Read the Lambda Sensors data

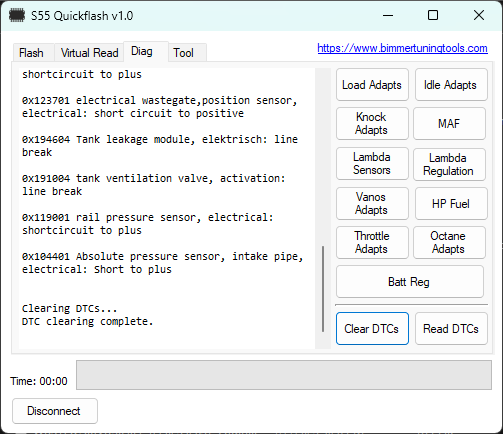click(372, 163)
